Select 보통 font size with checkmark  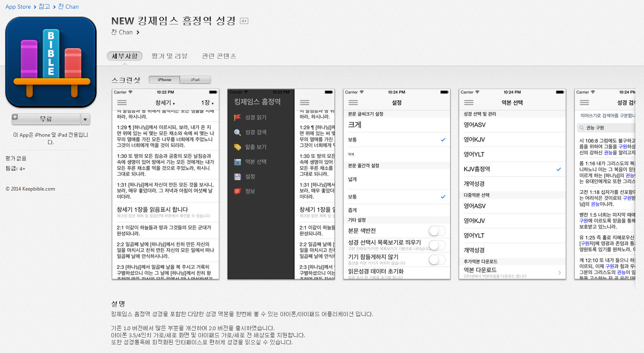[397, 140]
